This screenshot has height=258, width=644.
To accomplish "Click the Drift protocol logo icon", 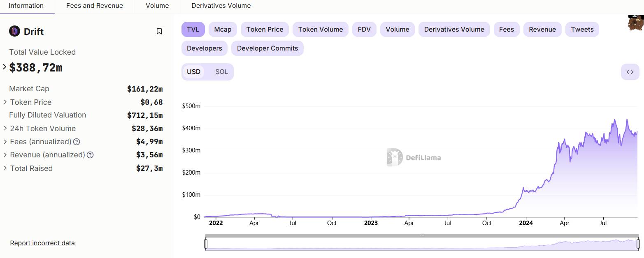I will (x=14, y=31).
